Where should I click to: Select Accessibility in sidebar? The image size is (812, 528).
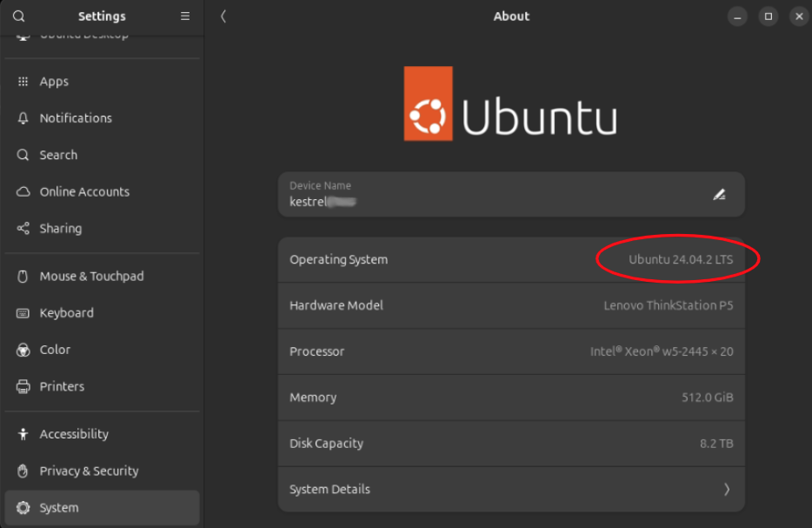point(102,434)
